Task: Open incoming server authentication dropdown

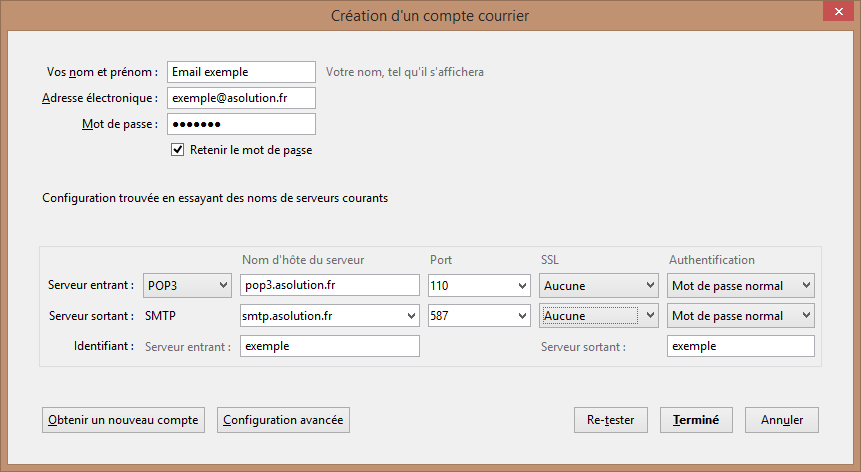Action: click(741, 285)
